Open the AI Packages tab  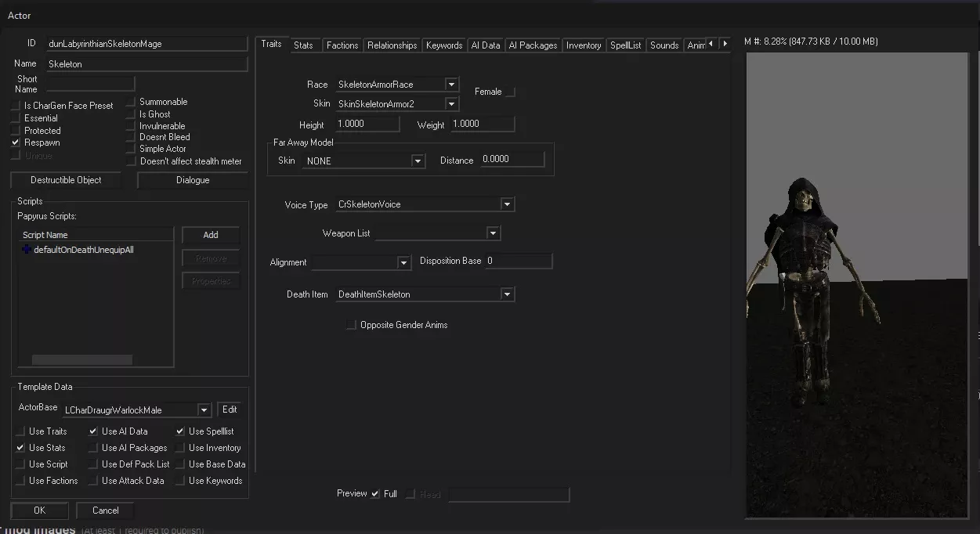(533, 45)
